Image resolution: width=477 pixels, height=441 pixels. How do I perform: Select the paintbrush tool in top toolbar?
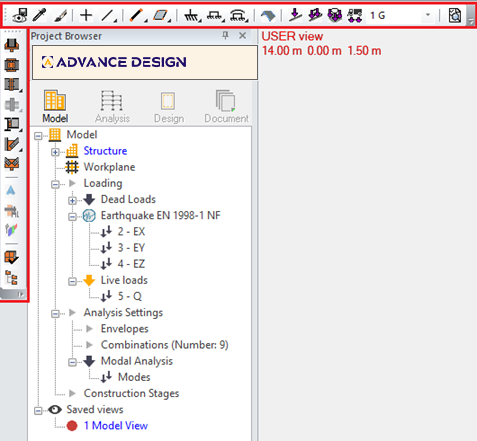(60, 15)
